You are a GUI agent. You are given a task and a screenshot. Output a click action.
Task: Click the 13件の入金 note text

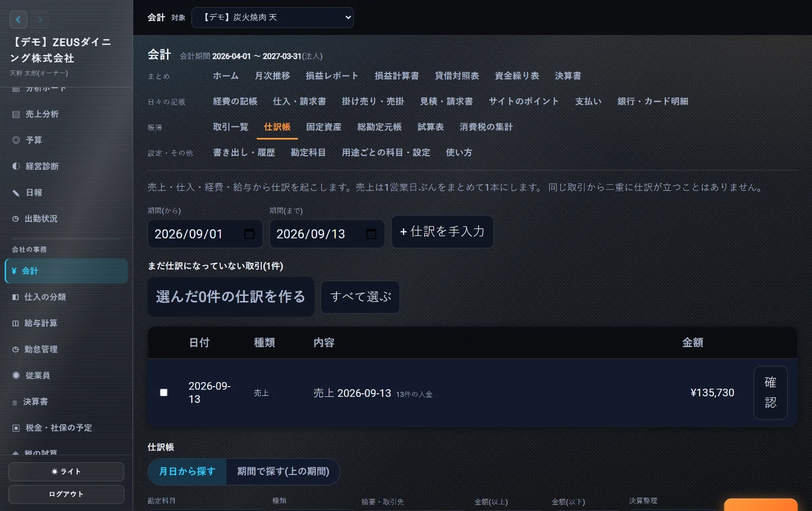pos(414,394)
